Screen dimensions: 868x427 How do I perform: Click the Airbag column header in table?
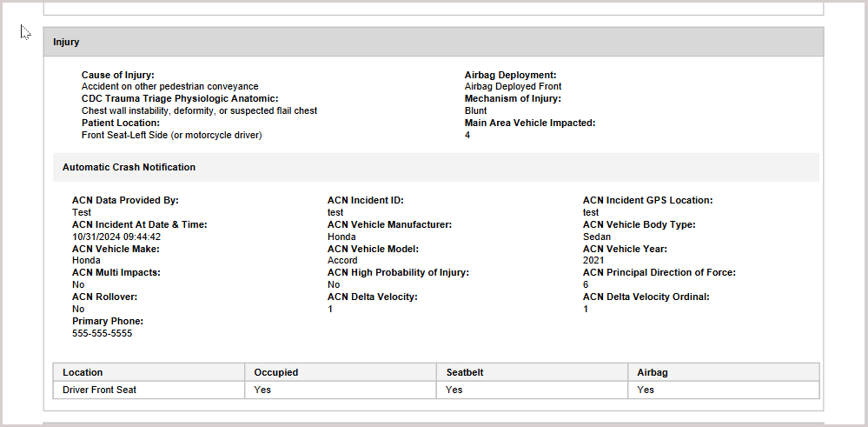click(652, 372)
